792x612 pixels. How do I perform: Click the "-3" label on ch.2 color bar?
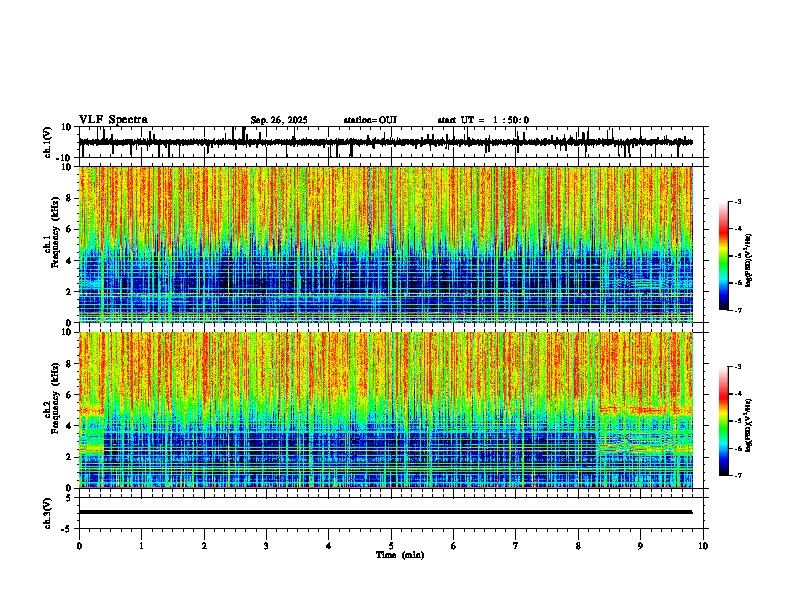(x=738, y=367)
